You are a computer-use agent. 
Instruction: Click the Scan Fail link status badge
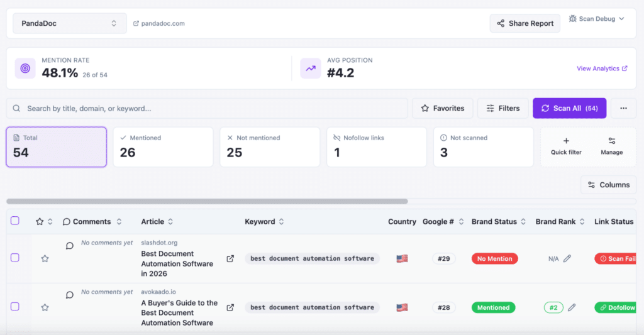(x=615, y=259)
